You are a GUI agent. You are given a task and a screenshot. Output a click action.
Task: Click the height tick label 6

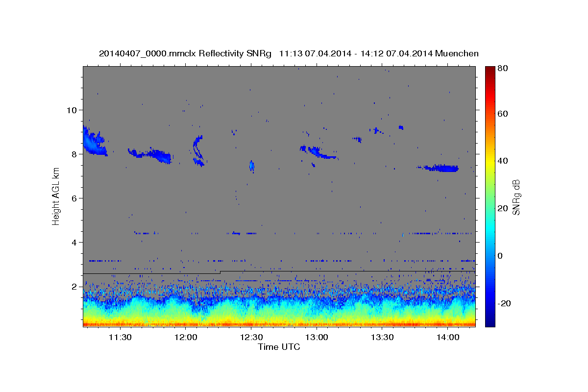click(75, 198)
